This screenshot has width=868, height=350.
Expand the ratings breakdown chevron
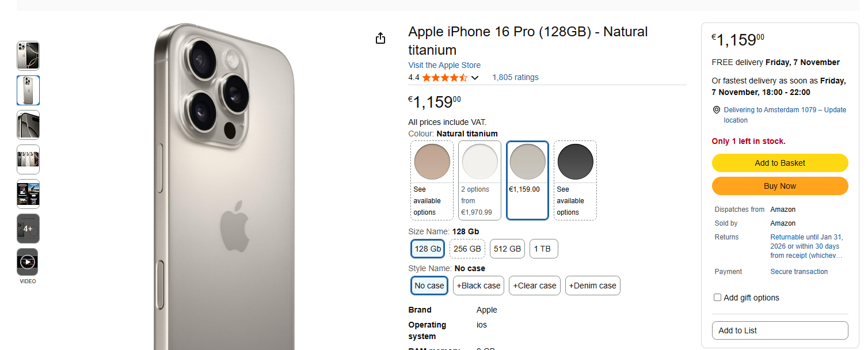pyautogui.click(x=475, y=78)
